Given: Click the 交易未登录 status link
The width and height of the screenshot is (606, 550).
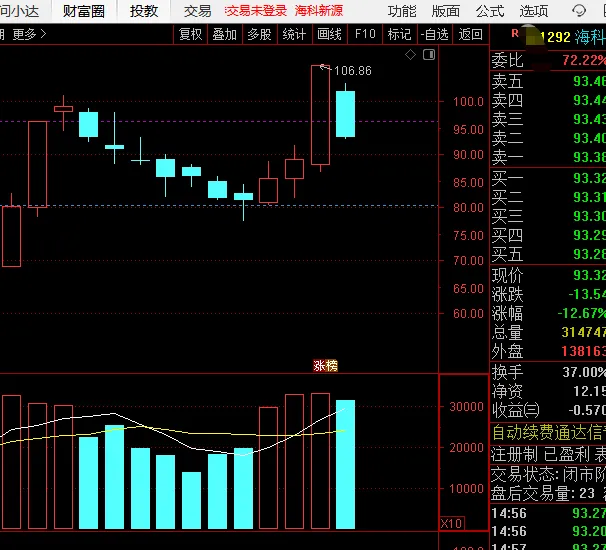Looking at the screenshot, I should click(x=255, y=11).
